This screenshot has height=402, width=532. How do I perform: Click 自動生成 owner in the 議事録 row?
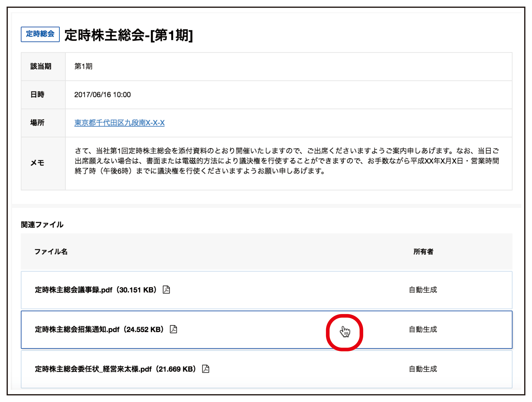tap(423, 290)
